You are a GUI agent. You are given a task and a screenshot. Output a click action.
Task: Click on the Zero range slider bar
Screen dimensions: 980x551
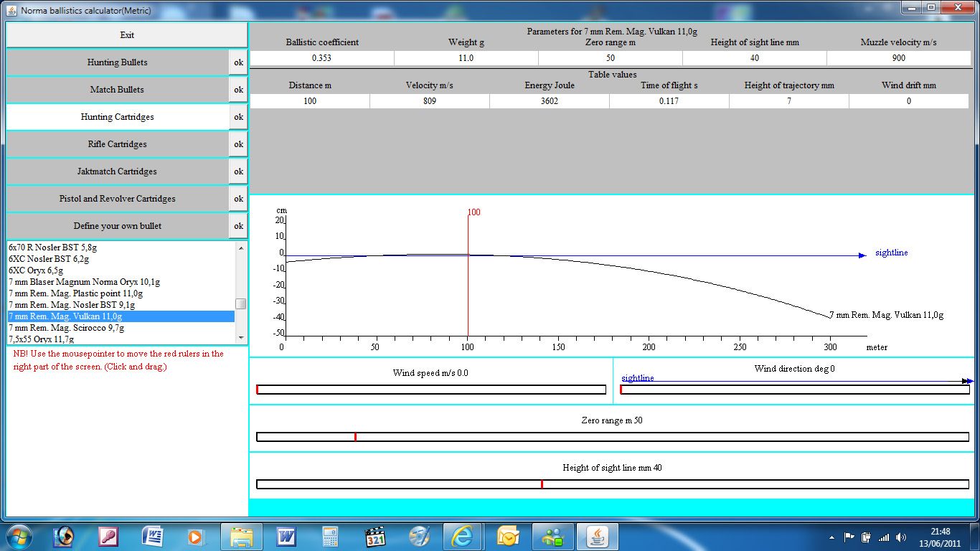[x=612, y=437]
